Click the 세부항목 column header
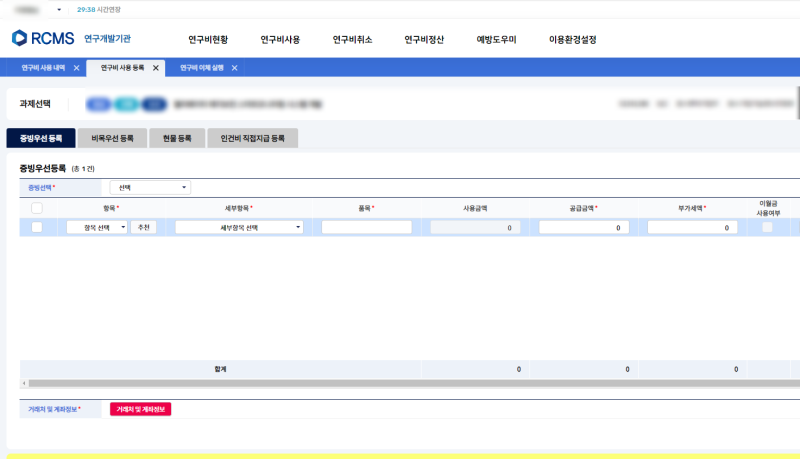This screenshot has height=459, width=800. click(x=239, y=208)
